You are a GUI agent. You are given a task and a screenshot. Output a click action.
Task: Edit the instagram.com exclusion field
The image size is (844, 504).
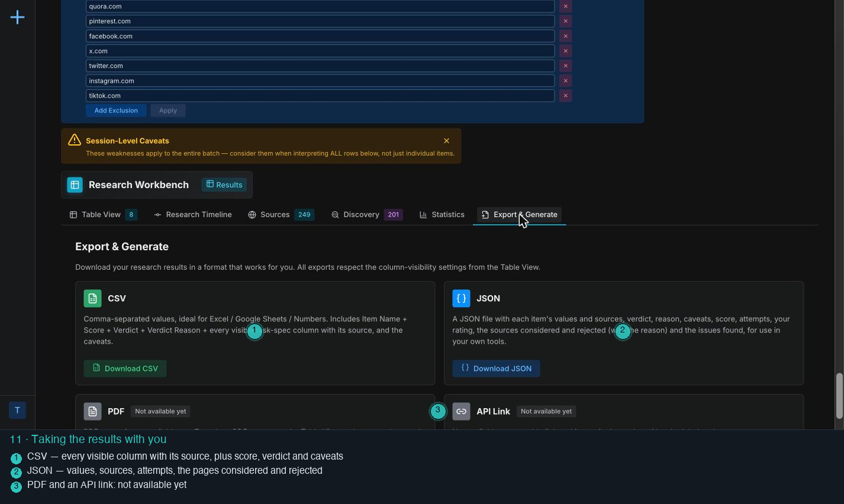320,80
